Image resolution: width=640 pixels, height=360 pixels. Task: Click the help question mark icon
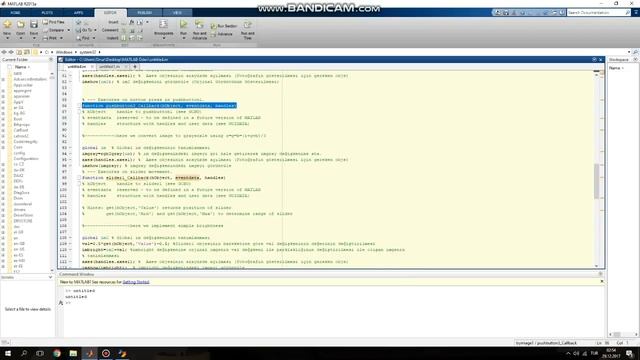point(563,13)
